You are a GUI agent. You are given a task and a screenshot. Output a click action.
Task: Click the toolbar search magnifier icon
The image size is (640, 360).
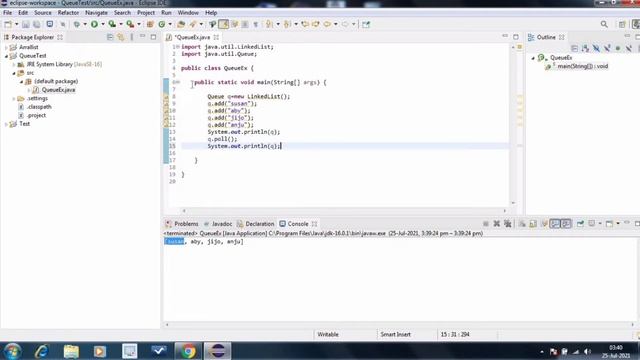pyautogui.click(x=604, y=24)
